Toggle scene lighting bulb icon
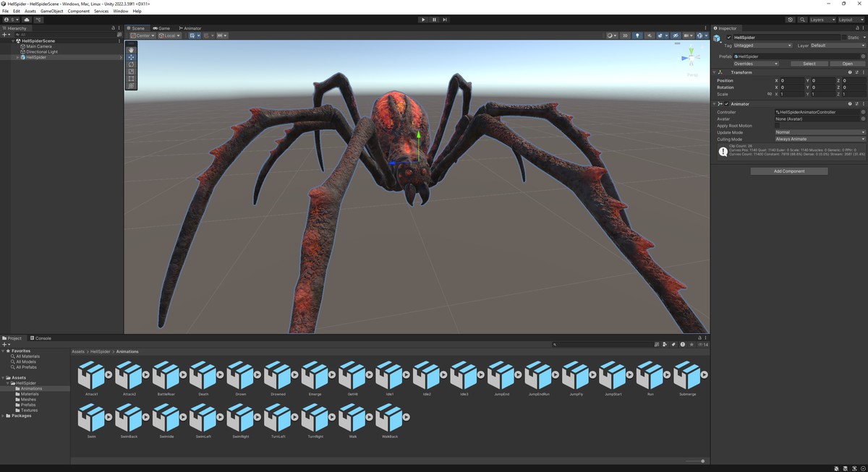Image resolution: width=868 pixels, height=472 pixels. pyautogui.click(x=637, y=35)
